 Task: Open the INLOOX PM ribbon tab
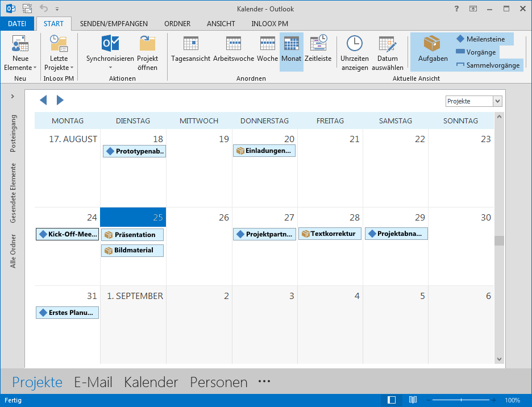(271, 24)
